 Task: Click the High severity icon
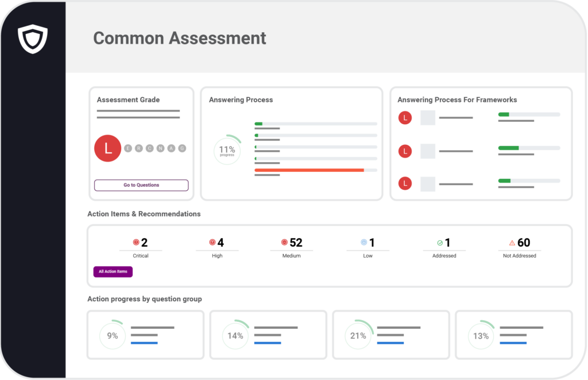click(x=212, y=242)
